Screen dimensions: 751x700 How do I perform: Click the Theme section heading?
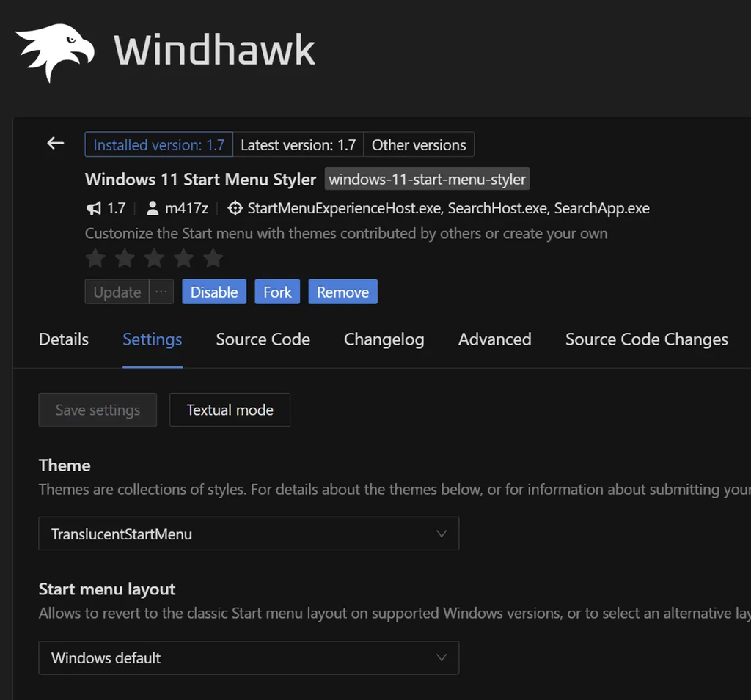point(65,465)
